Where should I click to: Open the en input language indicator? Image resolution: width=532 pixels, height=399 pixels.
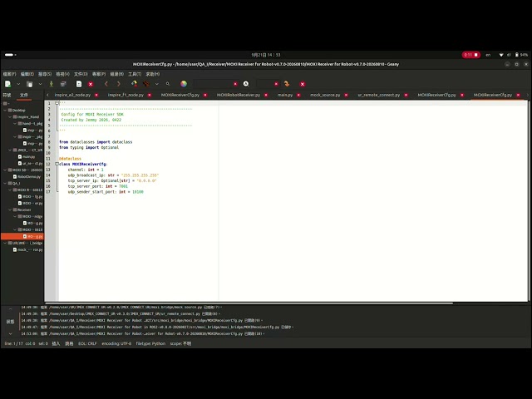click(488, 55)
